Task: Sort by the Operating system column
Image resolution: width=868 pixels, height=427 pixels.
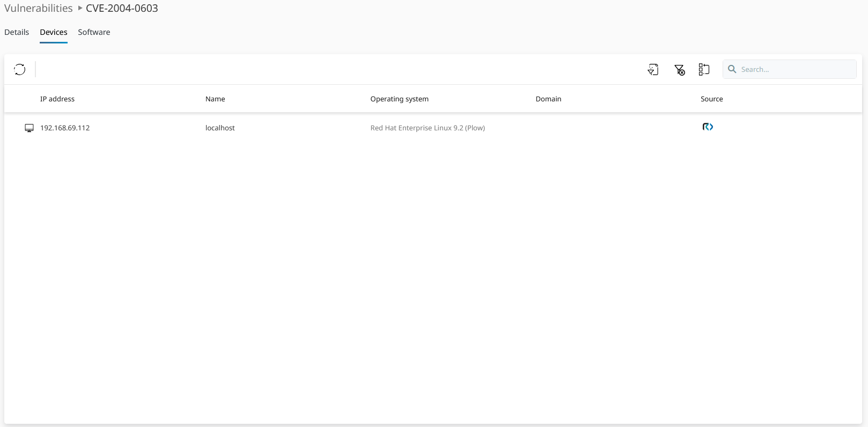Action: coord(399,99)
